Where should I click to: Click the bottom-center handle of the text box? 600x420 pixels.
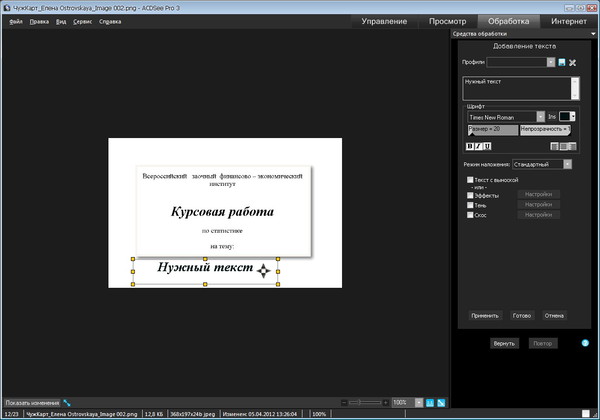[x=205, y=284]
